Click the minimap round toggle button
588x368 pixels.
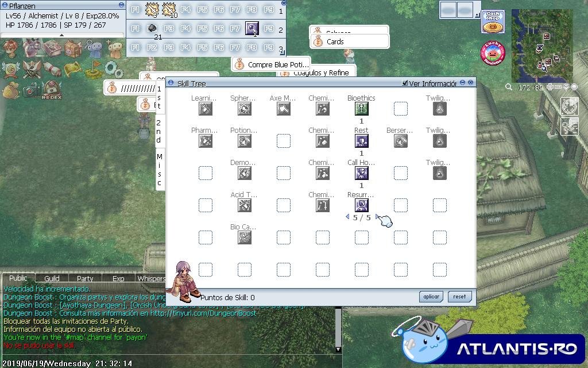tap(574, 87)
